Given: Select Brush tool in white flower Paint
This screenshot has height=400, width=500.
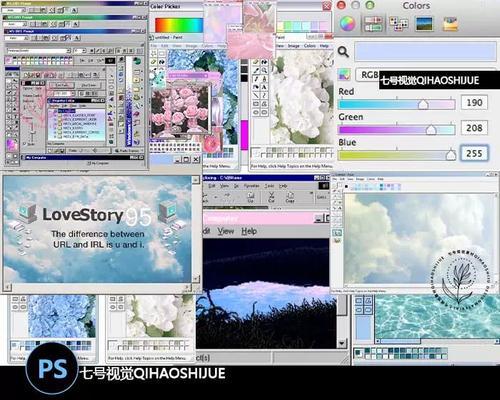Looking at the screenshot, I should pyautogui.click(x=264, y=79).
